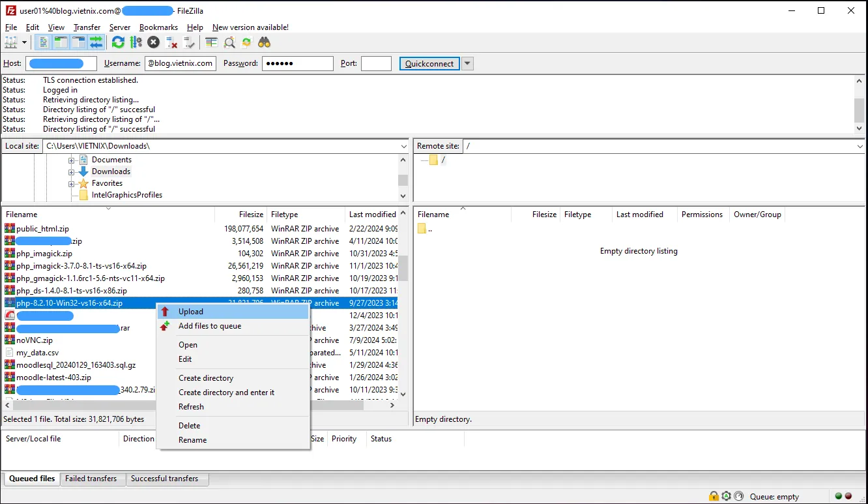Viewport: 868px width, 504px height.
Task: Click the Port input field
Action: coord(376,63)
